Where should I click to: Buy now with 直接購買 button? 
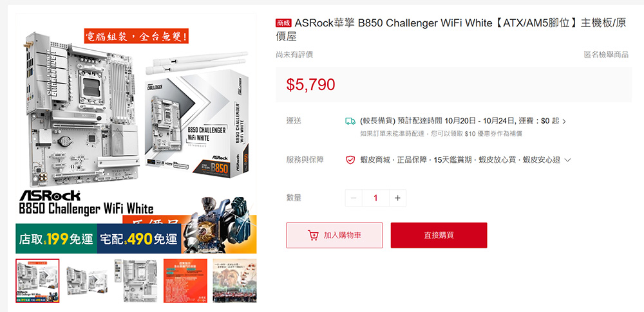[x=439, y=235]
